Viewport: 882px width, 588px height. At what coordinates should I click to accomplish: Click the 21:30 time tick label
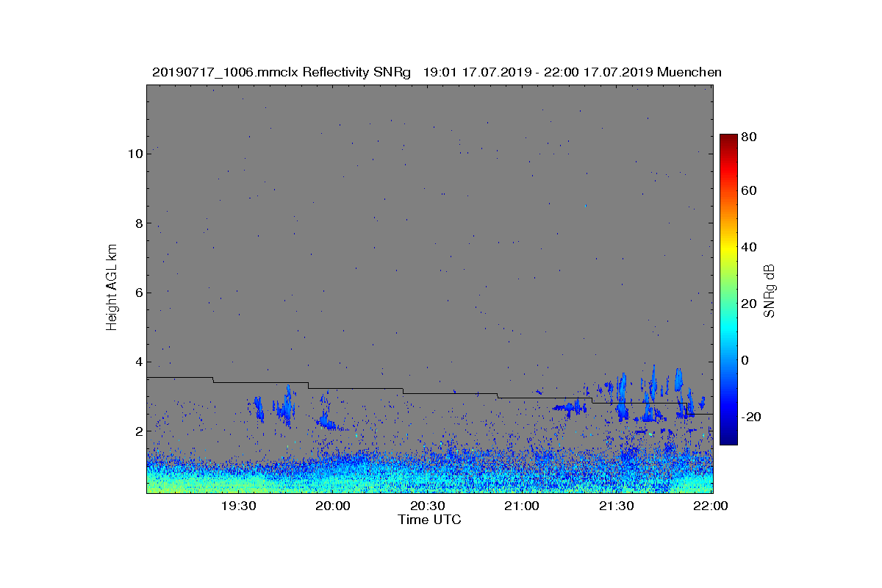pos(617,506)
